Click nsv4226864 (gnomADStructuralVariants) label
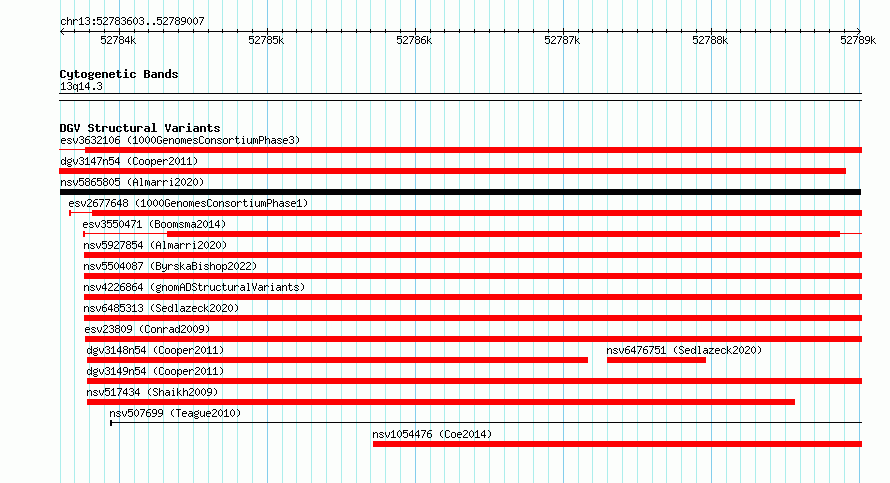 [194, 287]
